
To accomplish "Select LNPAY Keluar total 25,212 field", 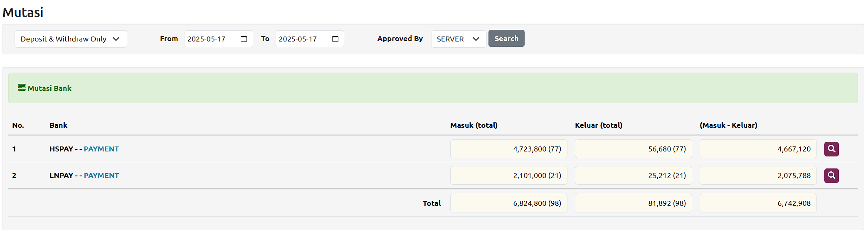I will (633, 176).
